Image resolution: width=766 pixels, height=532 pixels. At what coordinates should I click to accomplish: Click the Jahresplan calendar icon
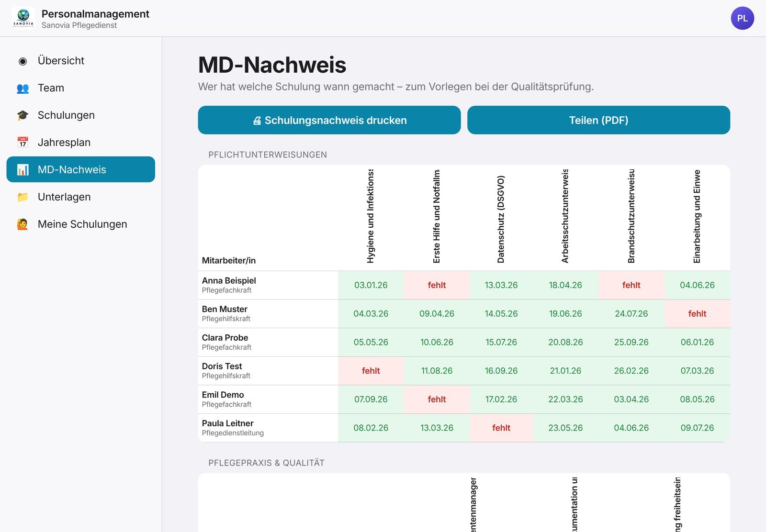23,143
